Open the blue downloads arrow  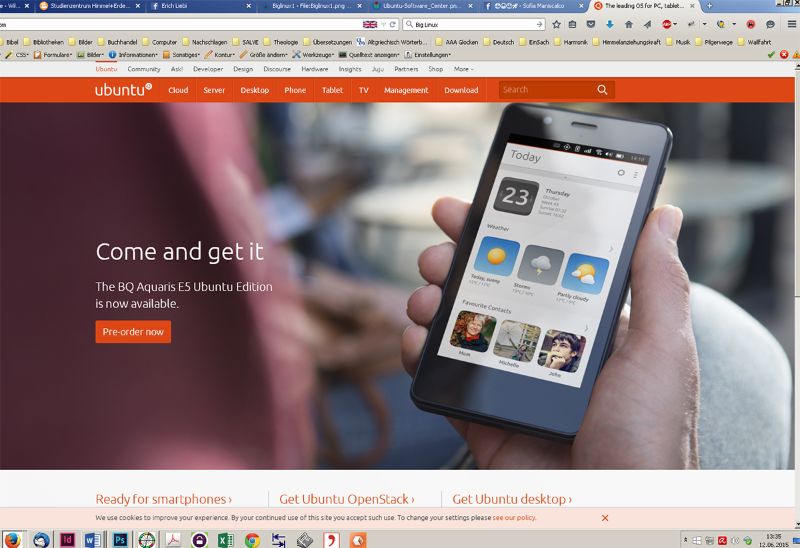tap(610, 24)
